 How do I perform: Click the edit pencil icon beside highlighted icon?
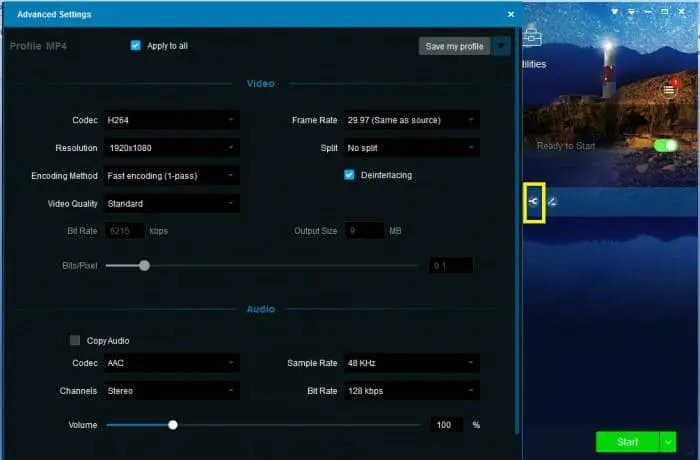[x=552, y=202]
